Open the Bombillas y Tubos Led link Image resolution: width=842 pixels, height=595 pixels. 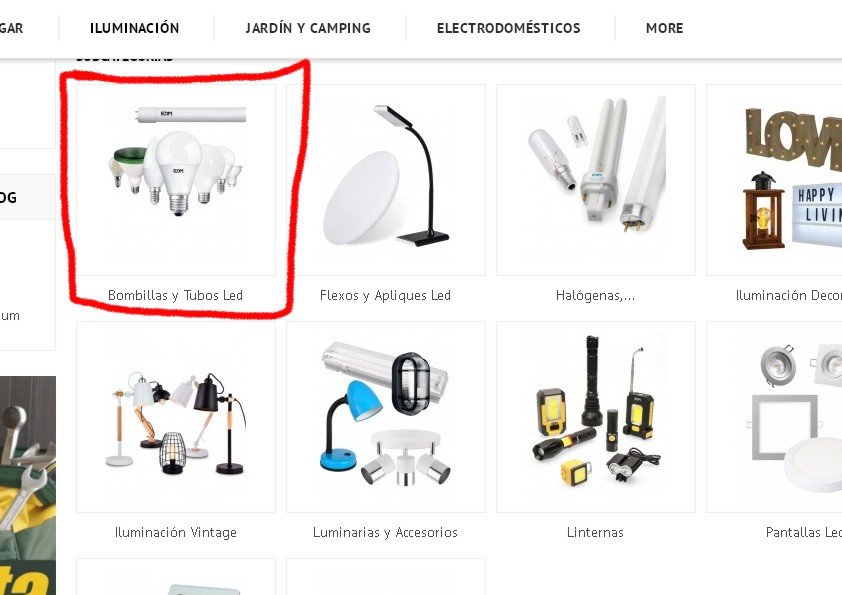tap(176, 295)
